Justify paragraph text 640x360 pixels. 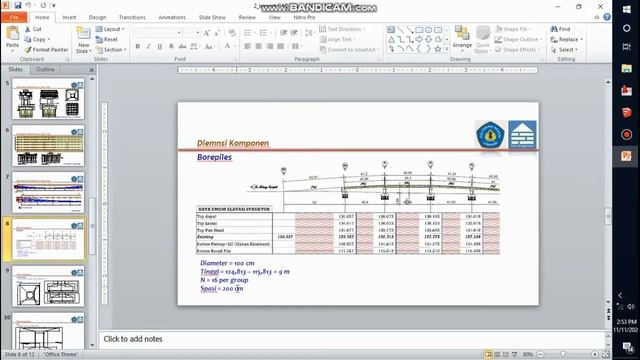pyautogui.click(x=280, y=46)
